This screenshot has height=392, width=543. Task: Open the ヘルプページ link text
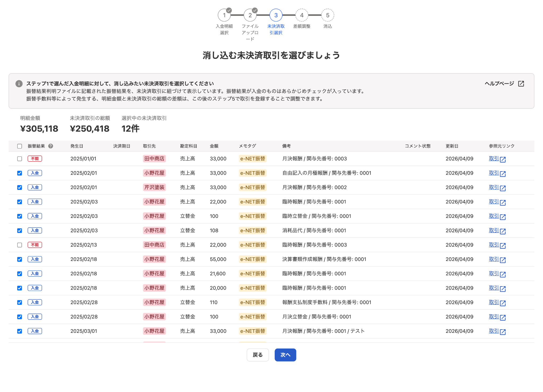coord(499,84)
